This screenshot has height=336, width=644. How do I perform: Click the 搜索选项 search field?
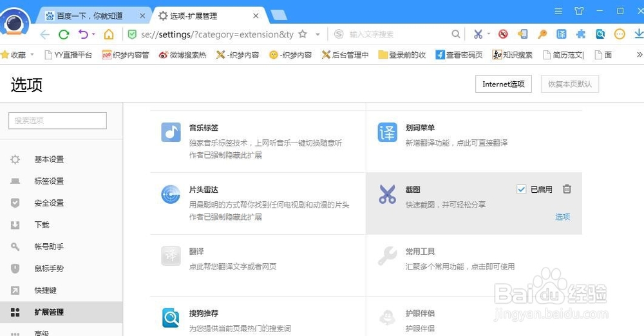coord(57,121)
